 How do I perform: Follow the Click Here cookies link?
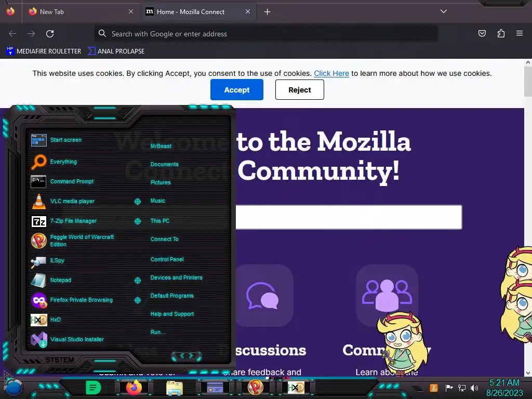click(x=331, y=73)
